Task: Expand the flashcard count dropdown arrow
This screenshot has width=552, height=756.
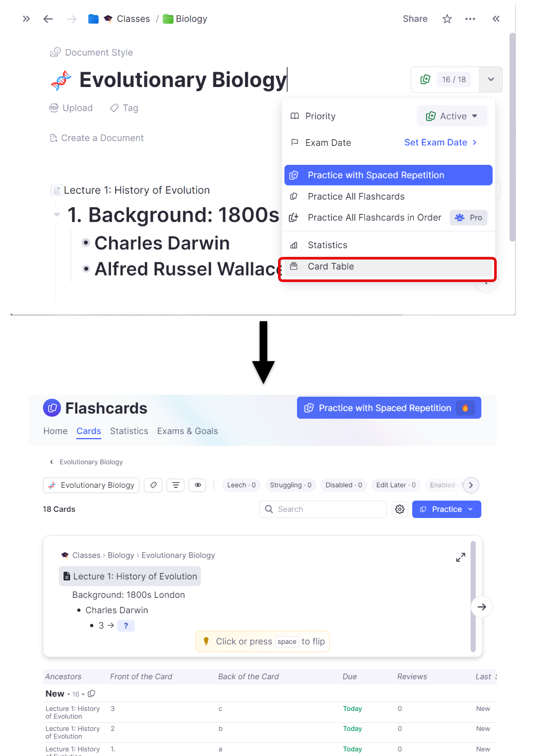Action: pos(491,79)
